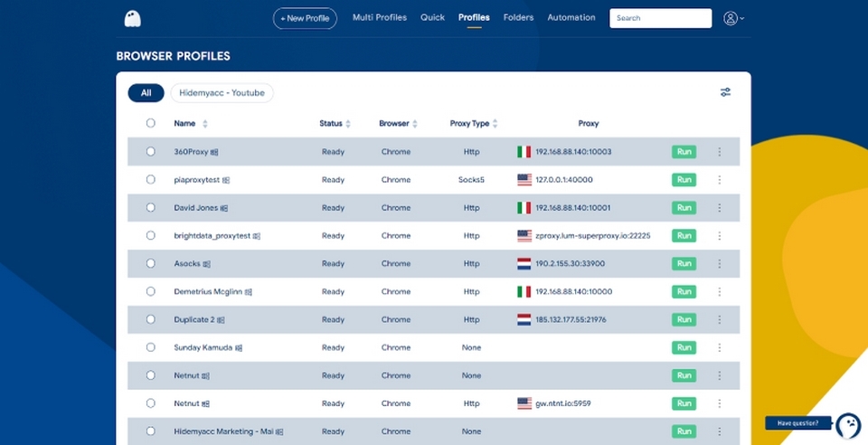Expand the account menu chevron
This screenshot has height=445, width=868.
(x=741, y=19)
